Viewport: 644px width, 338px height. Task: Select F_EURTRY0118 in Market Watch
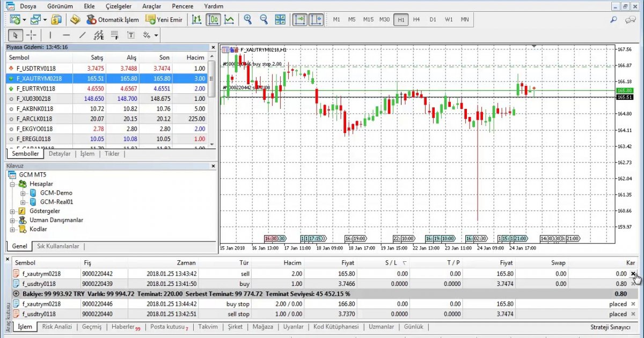point(107,89)
